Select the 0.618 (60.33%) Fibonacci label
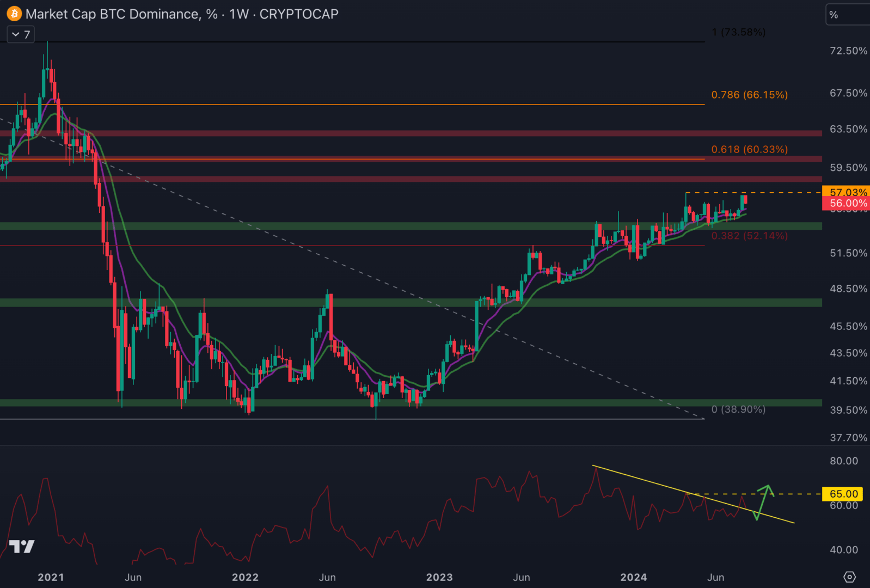The width and height of the screenshot is (870, 588). tap(749, 149)
